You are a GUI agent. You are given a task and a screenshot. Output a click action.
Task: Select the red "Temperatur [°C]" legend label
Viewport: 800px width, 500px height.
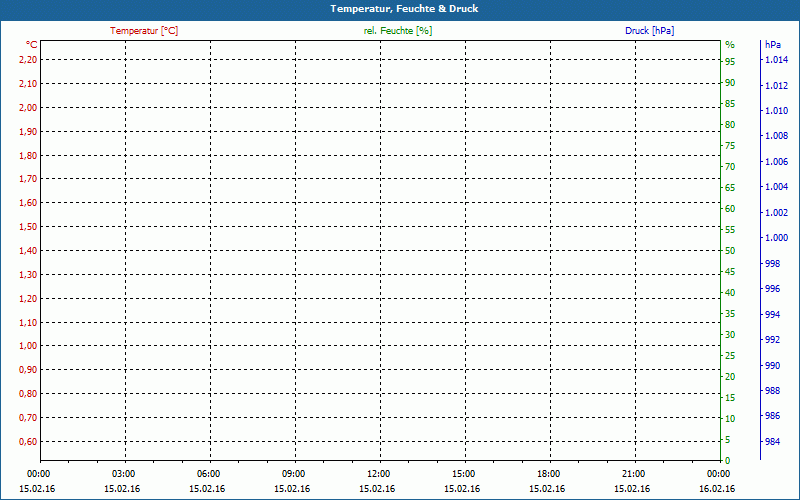[x=144, y=31]
